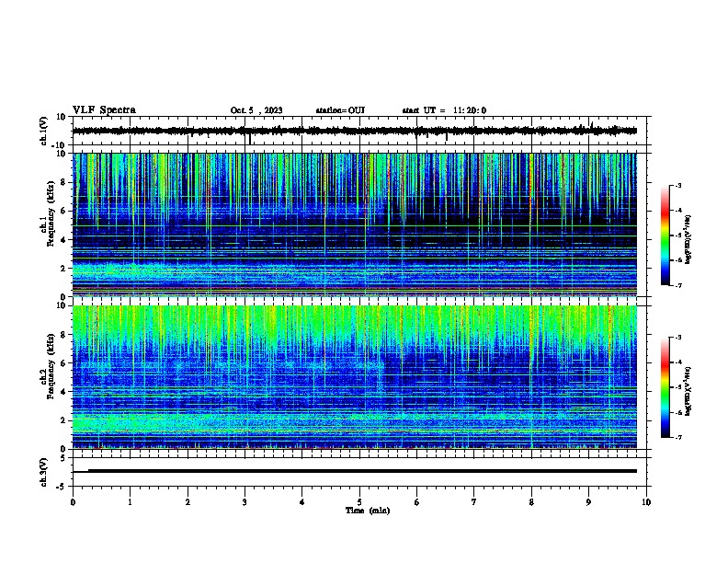Click time axis tick label "5"
The height and width of the screenshot is (563, 728).
(x=359, y=502)
